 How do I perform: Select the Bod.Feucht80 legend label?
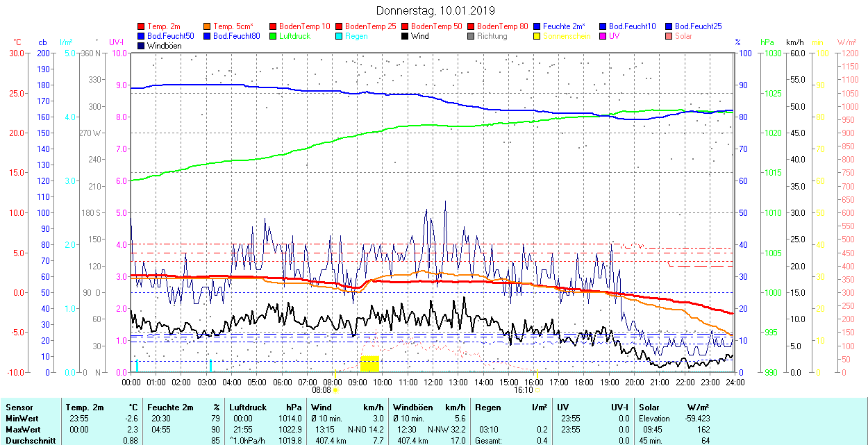pos(236,36)
